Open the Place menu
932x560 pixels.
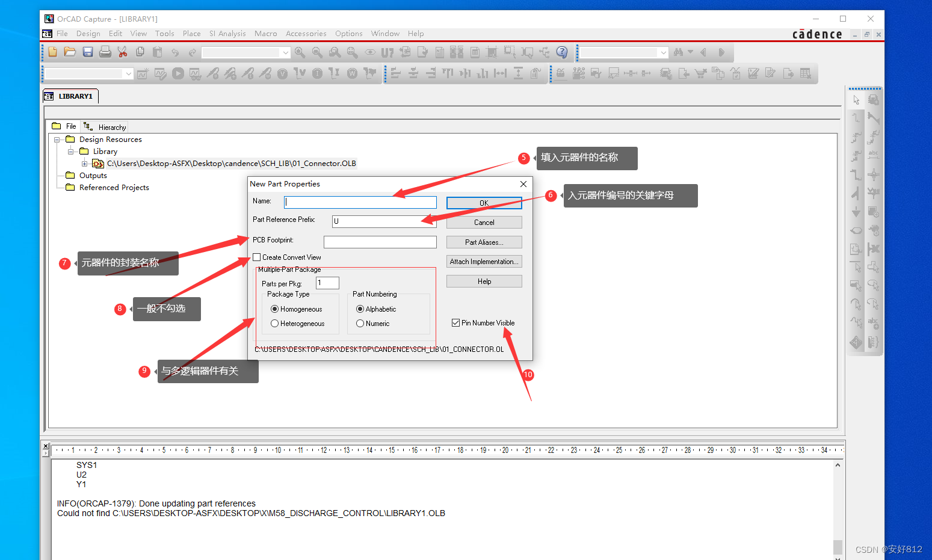tap(191, 34)
